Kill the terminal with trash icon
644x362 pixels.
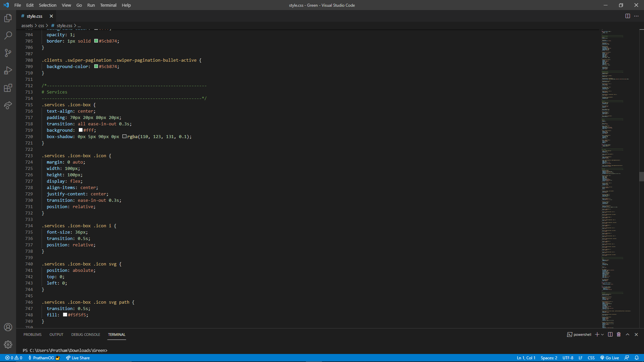pyautogui.click(x=619, y=335)
